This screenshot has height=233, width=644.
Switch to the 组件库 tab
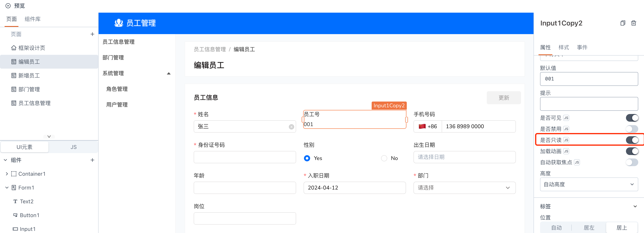[x=32, y=19]
